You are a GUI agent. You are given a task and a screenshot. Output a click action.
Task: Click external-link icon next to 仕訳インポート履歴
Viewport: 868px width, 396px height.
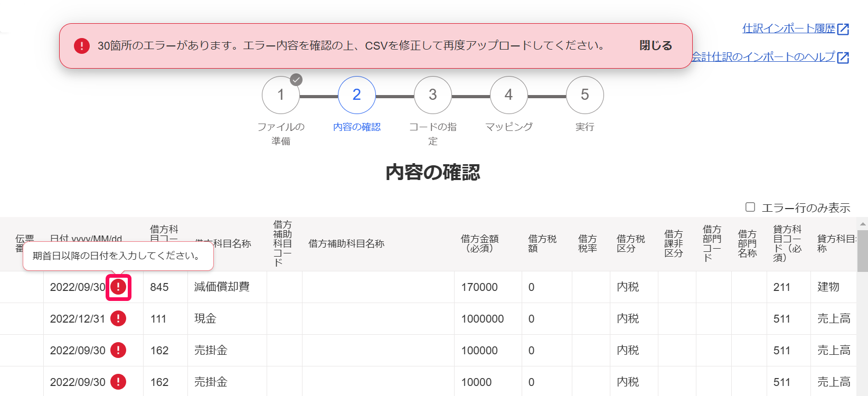click(843, 29)
